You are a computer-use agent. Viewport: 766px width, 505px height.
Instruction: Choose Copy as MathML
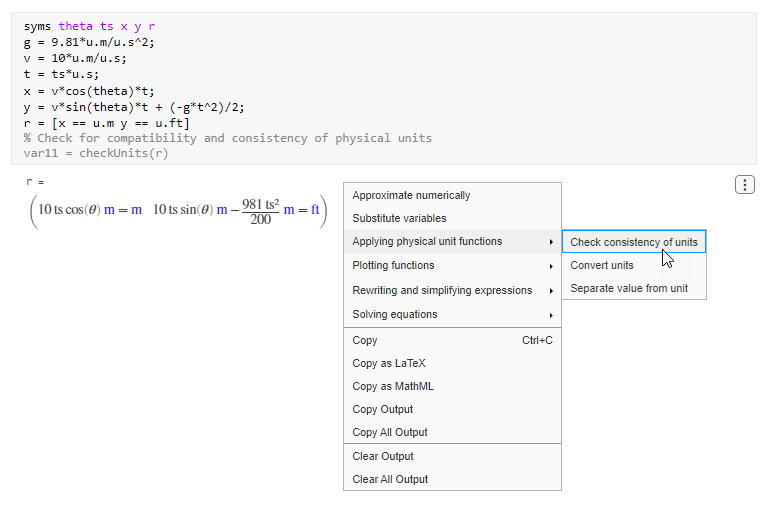tap(392, 387)
